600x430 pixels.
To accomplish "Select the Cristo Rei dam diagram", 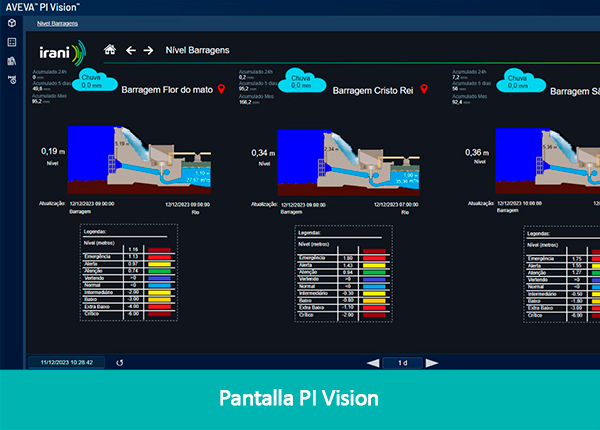I will point(349,162).
